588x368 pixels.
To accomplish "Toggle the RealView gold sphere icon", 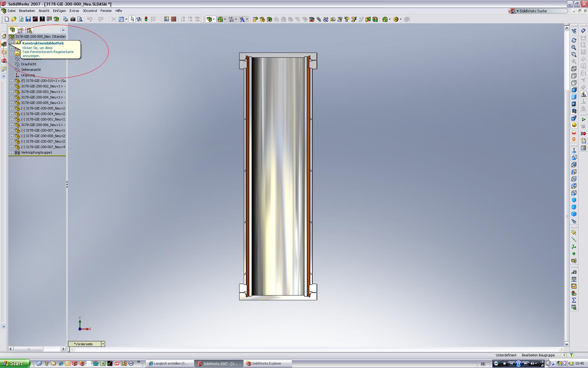I will (574, 125).
